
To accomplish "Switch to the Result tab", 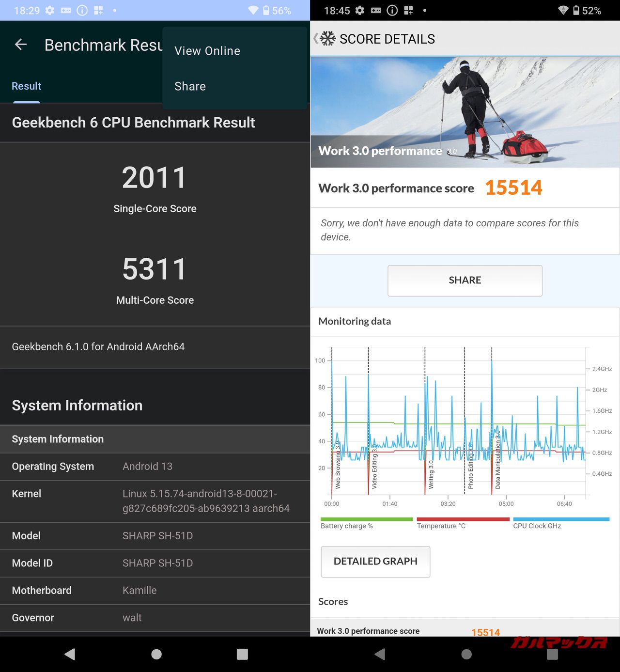I will click(27, 86).
